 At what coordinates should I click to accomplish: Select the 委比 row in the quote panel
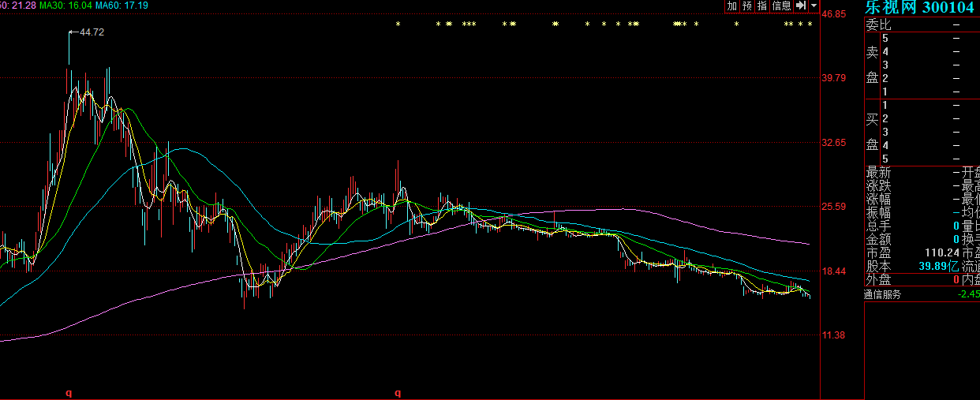(922, 24)
